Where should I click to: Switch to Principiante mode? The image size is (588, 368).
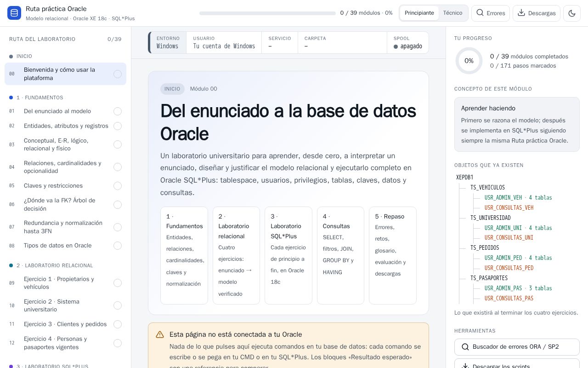tap(419, 13)
